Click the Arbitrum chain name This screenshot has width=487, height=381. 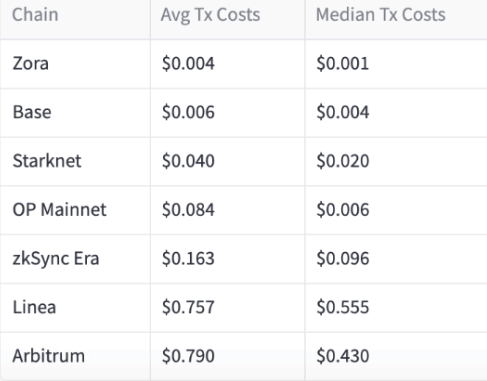(x=49, y=356)
